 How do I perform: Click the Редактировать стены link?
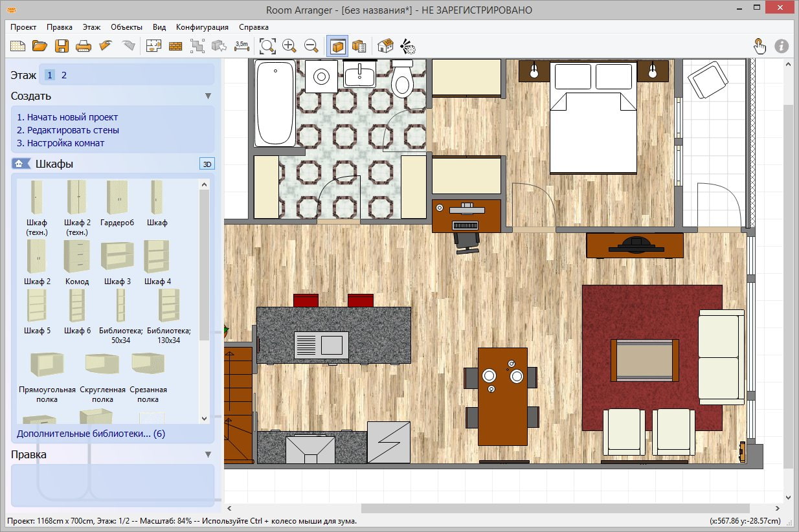click(68, 130)
